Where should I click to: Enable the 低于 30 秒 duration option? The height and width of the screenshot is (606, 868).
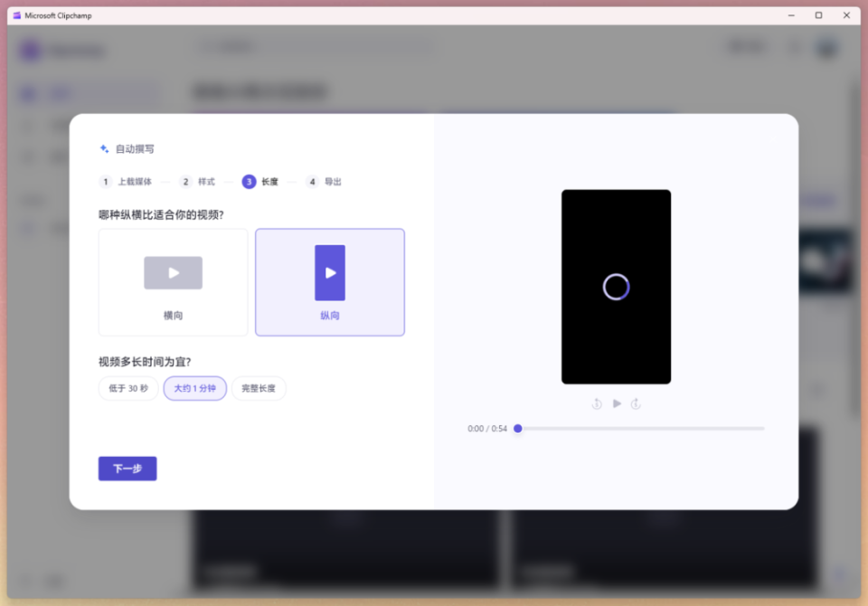point(127,388)
